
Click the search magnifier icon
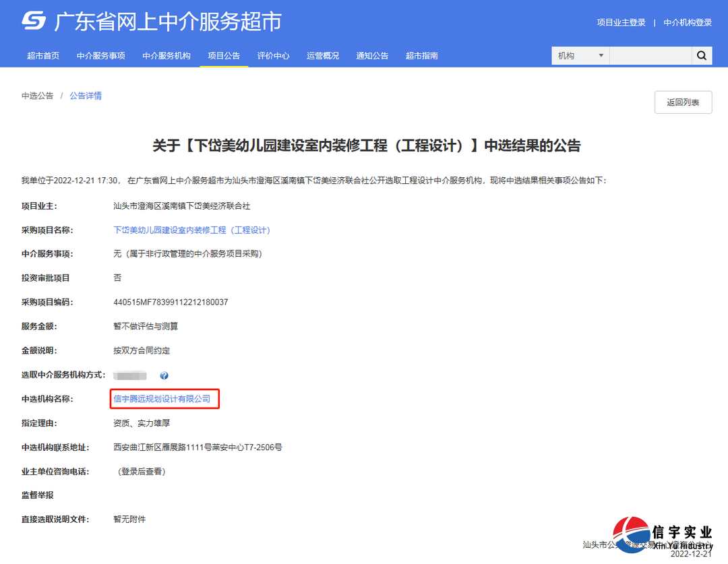(x=702, y=55)
